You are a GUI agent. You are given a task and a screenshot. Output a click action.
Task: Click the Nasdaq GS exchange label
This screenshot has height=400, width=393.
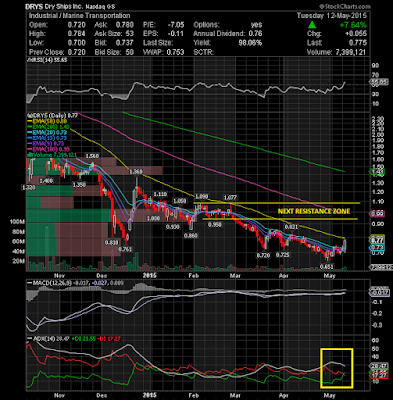coord(100,7)
